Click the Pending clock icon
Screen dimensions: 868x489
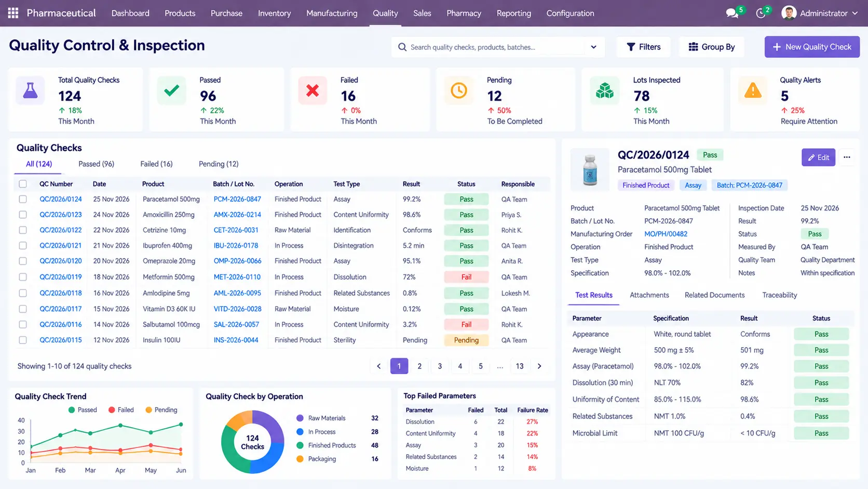point(459,91)
